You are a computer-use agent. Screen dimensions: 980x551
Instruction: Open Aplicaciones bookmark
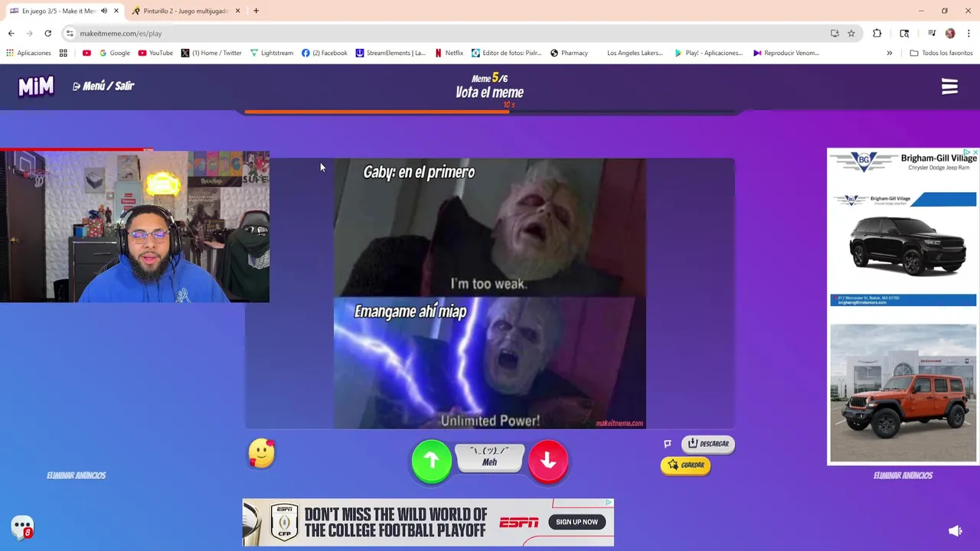[28, 53]
